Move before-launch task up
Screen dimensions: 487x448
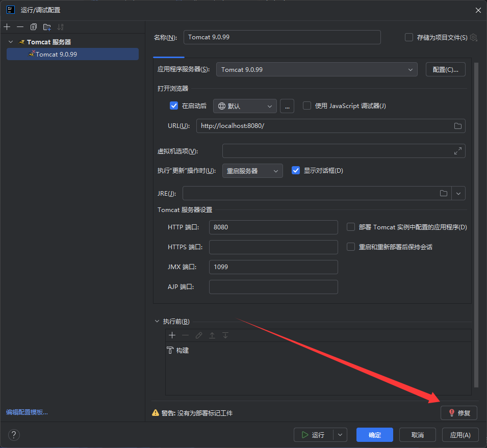[x=212, y=335]
